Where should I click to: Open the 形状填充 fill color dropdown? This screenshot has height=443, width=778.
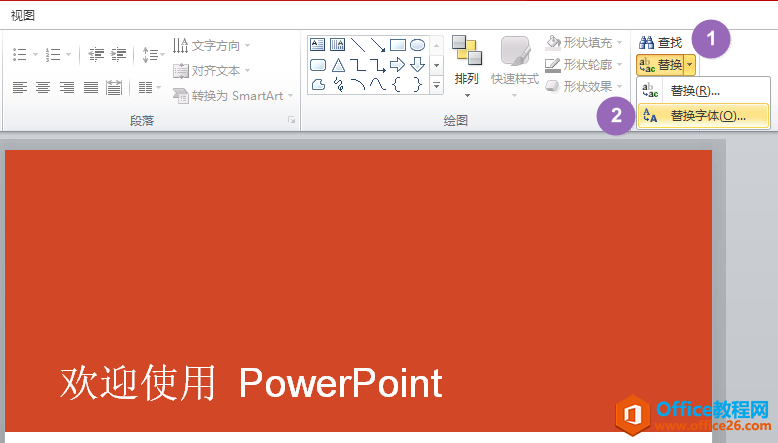(584, 43)
